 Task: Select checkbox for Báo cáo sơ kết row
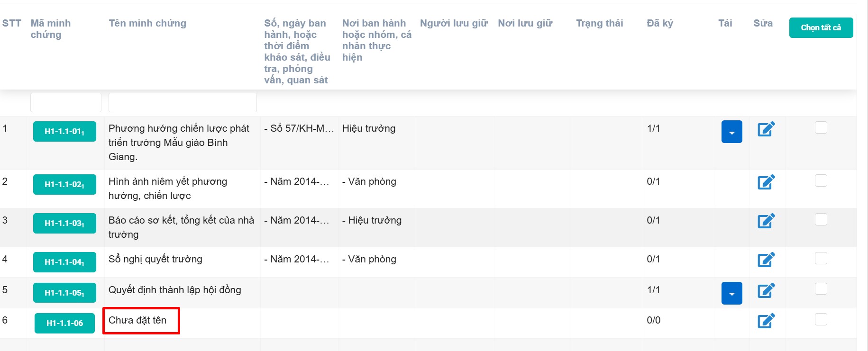[x=821, y=219]
